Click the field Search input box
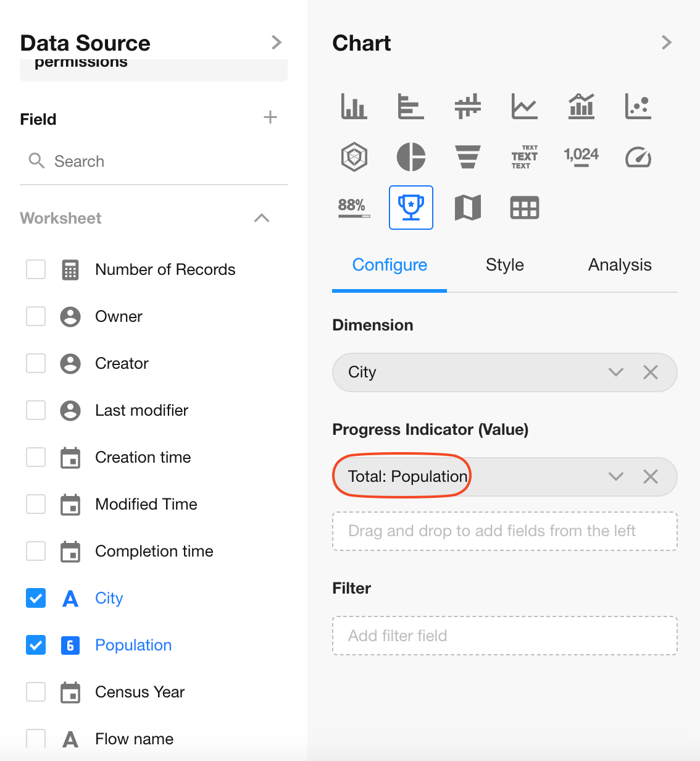 tap(154, 161)
